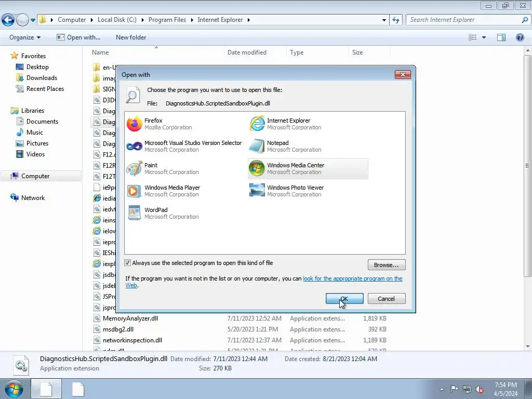Open the taskbar clock showing 7:54 PM
Image resolution: width=532 pixels, height=399 pixels.
coord(506,389)
